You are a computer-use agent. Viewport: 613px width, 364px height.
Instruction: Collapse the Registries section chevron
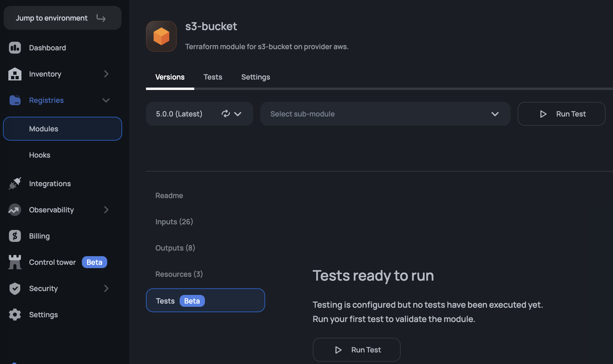coord(106,100)
